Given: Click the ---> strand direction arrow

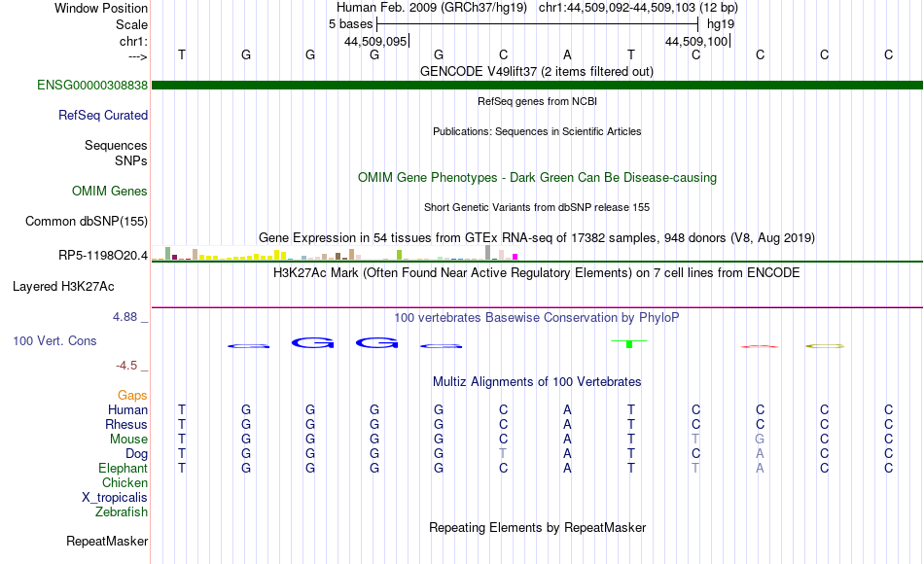Looking at the screenshot, I should [137, 56].
